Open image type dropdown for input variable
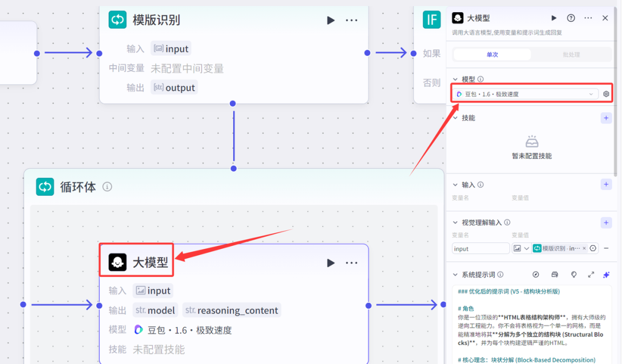Screen dimensions: 622x364 [521, 249]
